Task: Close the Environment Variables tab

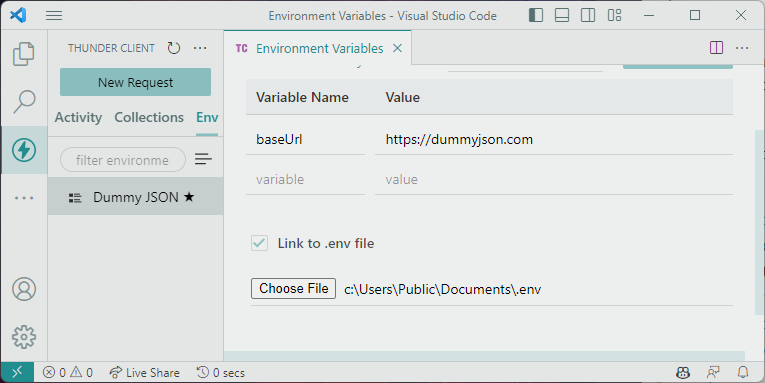Action: pos(398,48)
